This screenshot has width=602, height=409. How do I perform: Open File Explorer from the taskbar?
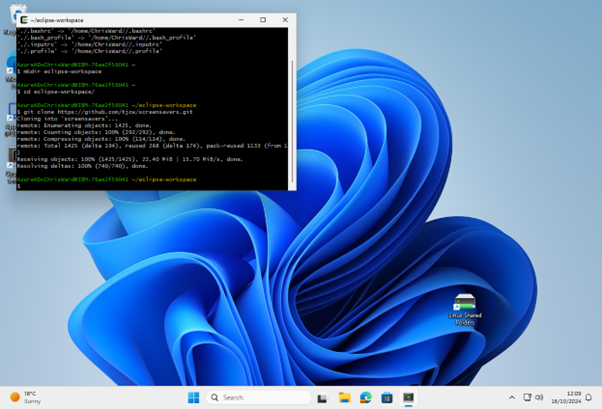click(x=344, y=397)
